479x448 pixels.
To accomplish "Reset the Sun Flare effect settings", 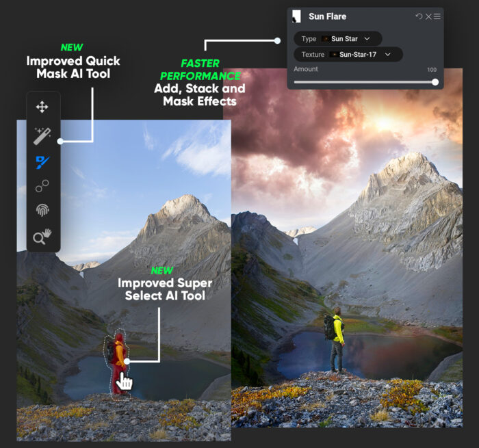I will (x=419, y=16).
